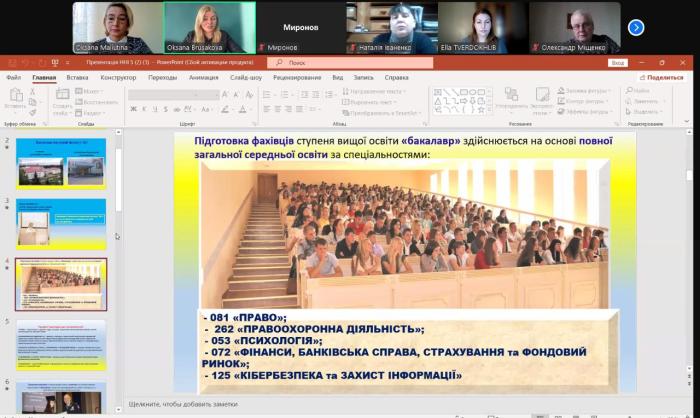Click the Sign in (Вход) button

click(x=617, y=62)
